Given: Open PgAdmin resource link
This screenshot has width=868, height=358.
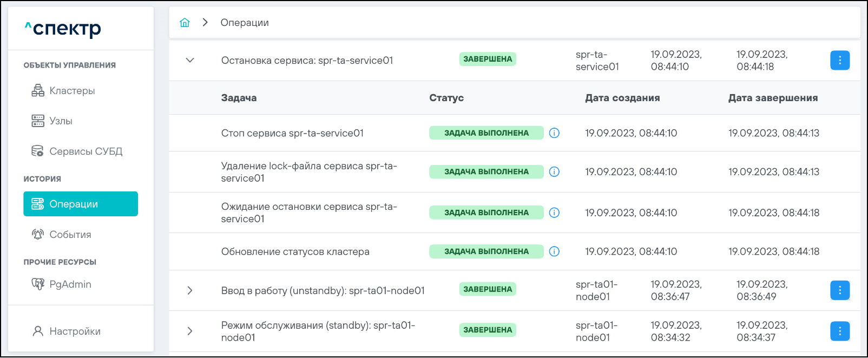Looking at the screenshot, I should tap(70, 284).
